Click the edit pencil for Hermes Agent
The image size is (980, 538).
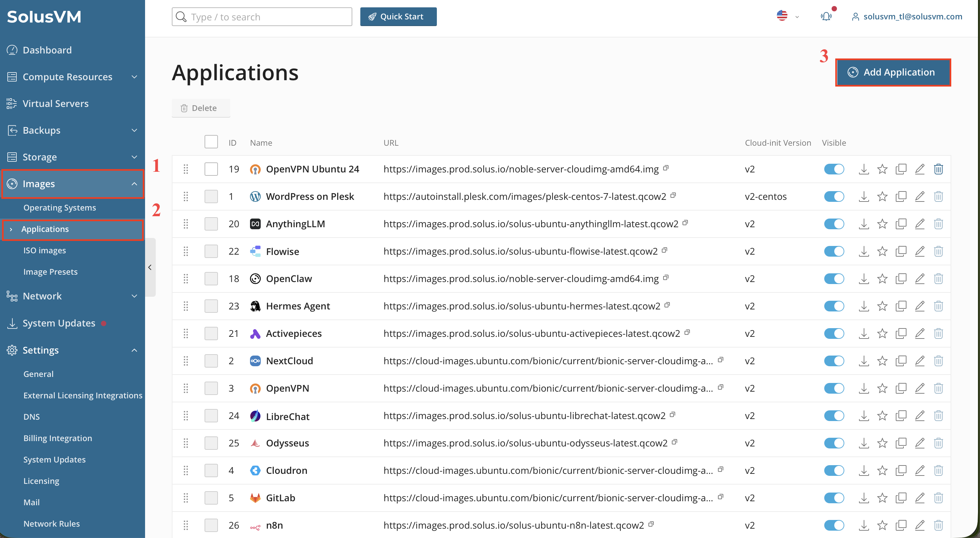point(920,306)
